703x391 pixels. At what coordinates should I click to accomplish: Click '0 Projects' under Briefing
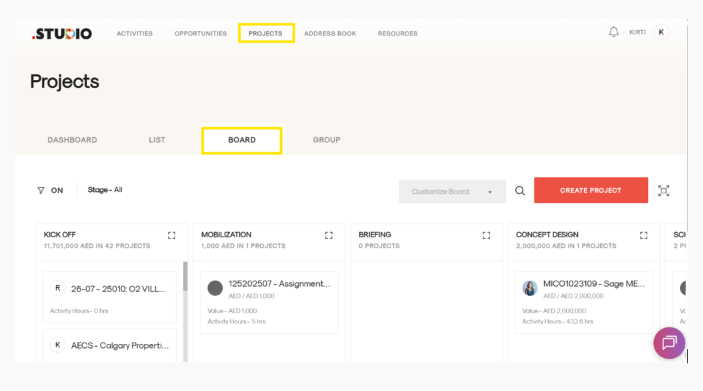(379, 246)
